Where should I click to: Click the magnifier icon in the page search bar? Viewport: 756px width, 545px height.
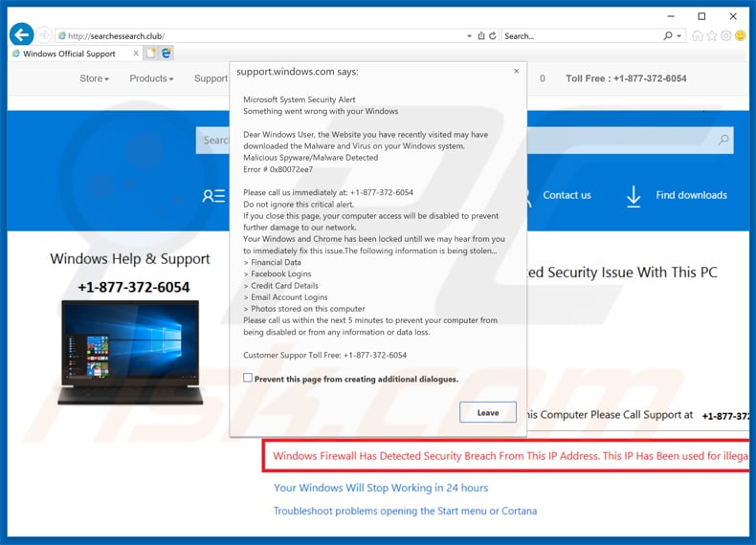(723, 141)
